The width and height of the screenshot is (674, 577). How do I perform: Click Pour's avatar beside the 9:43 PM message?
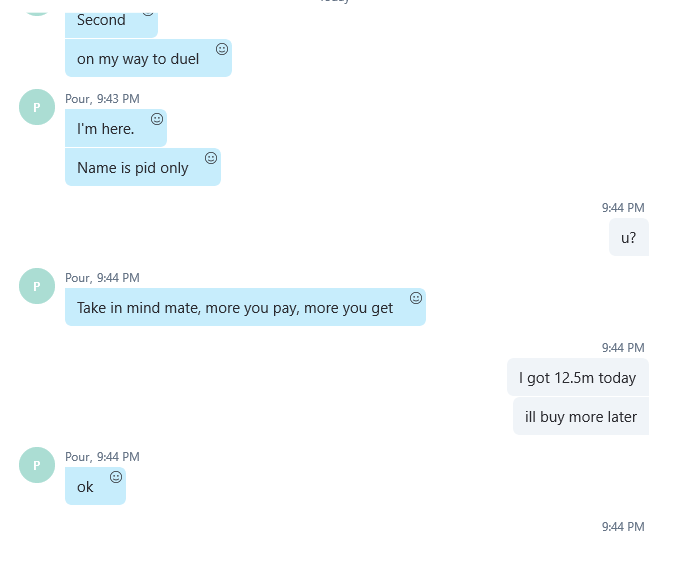click(37, 107)
